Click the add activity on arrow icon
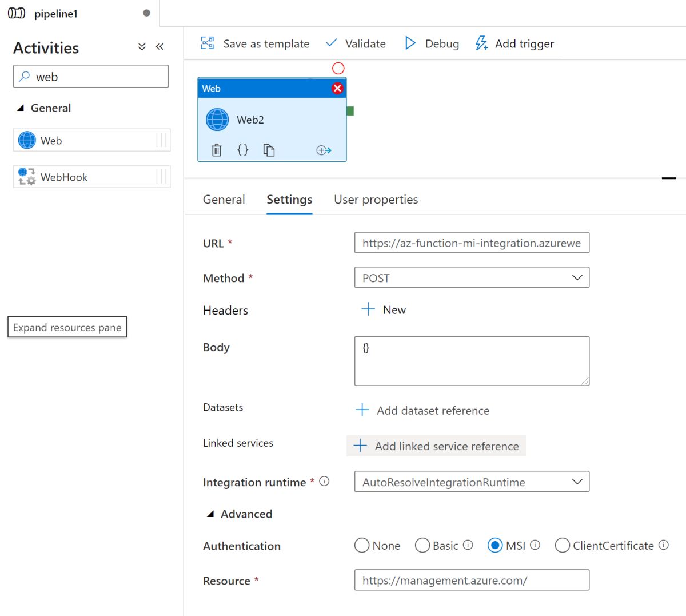Screen dimensions: 686x616 (x=324, y=150)
